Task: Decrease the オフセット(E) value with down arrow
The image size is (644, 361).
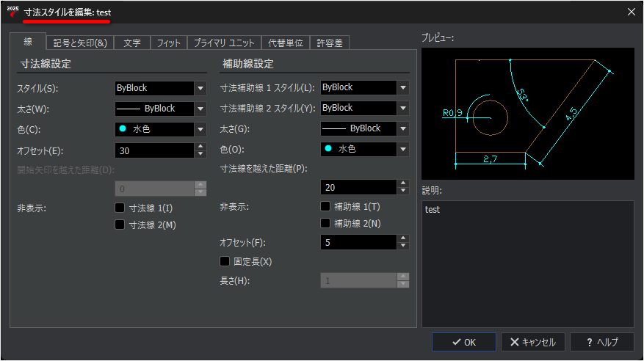Action: click(200, 154)
